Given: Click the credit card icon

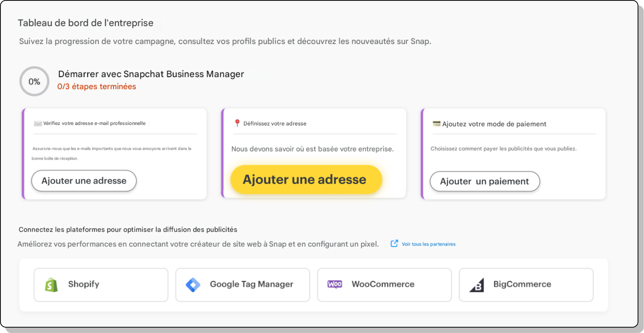Looking at the screenshot, I should 436,124.
